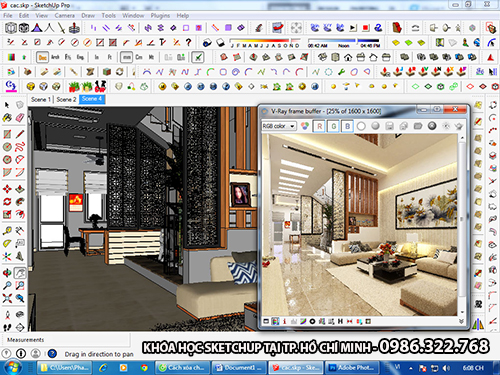Pick the Freehand squiggle tool
Screen dimensions: 500x375
[x=20, y=147]
